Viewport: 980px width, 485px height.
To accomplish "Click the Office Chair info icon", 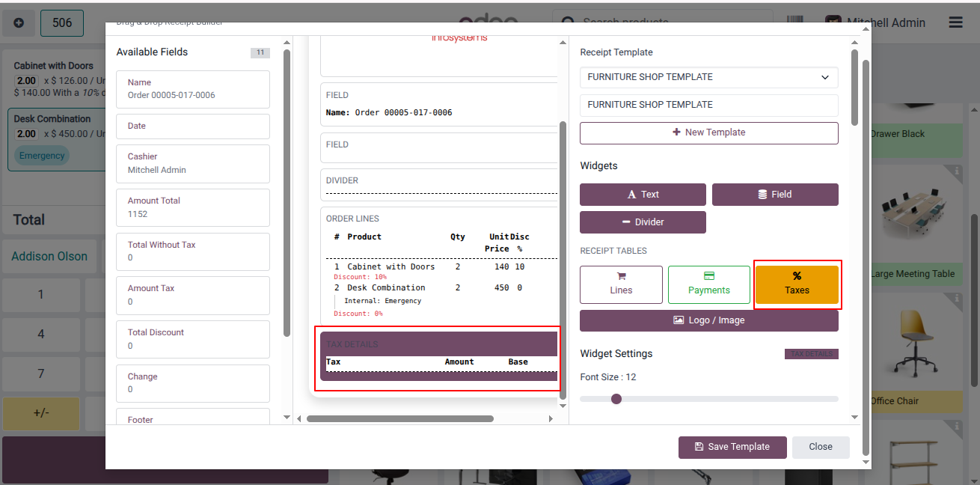I will [957, 299].
